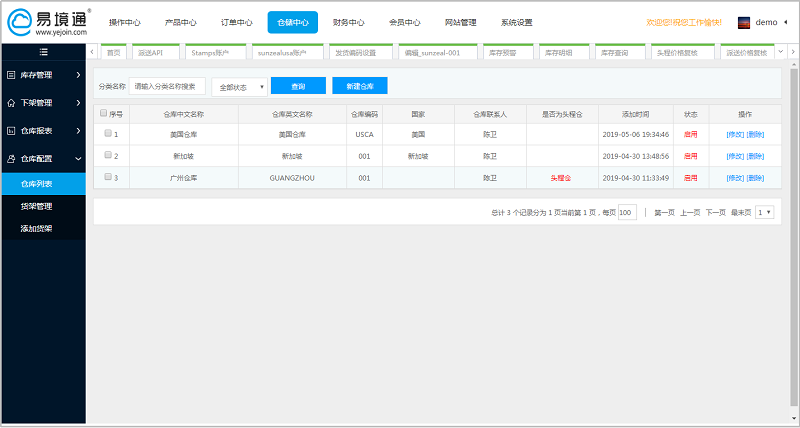Tick the checkbox for row 1 美国仓库
Image resolution: width=800 pixels, height=428 pixels.
108,134
